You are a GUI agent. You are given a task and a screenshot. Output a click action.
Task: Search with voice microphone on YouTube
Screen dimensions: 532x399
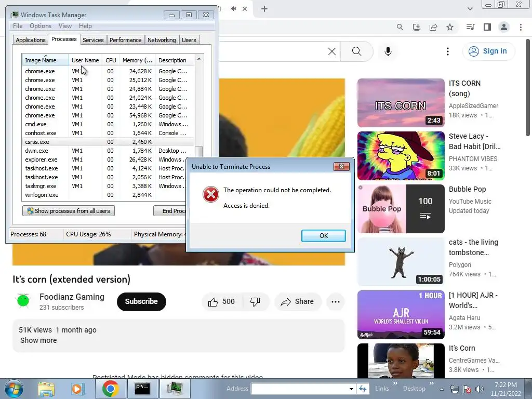tap(388, 51)
